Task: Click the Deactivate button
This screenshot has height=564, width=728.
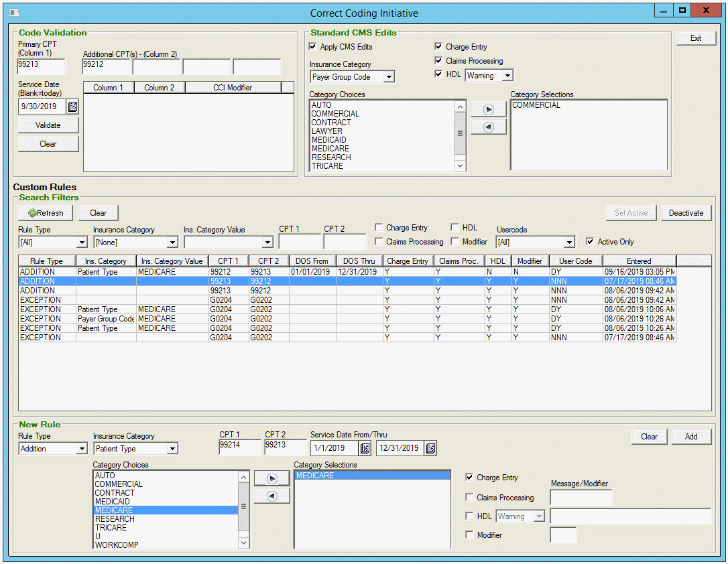Action: click(686, 213)
